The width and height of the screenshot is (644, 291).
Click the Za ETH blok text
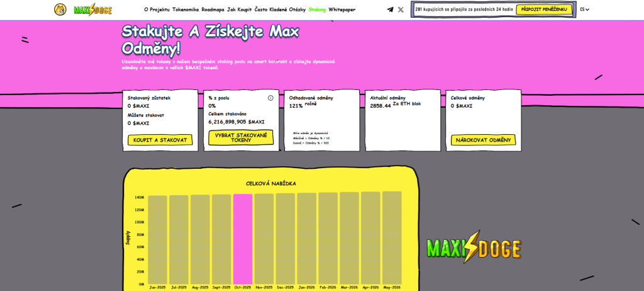(x=407, y=104)
